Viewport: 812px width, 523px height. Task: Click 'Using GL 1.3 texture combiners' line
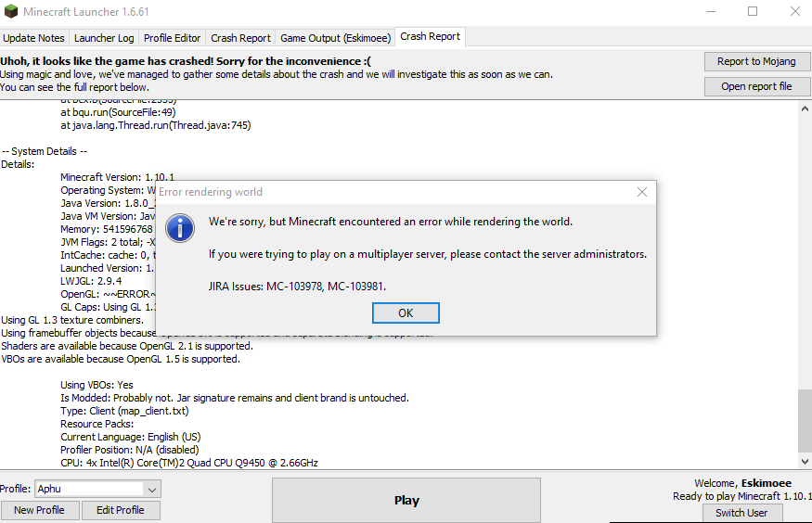pyautogui.click(x=72, y=320)
